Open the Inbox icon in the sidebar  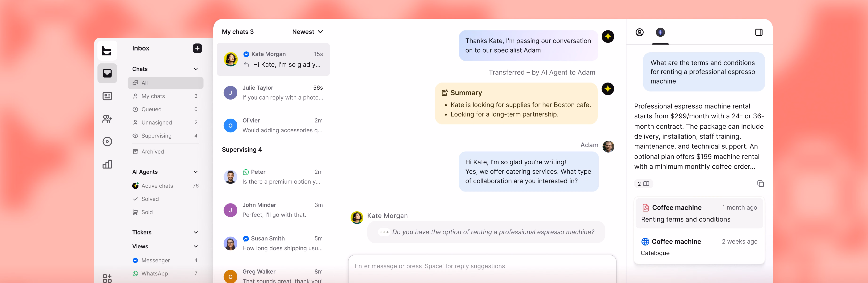[107, 73]
